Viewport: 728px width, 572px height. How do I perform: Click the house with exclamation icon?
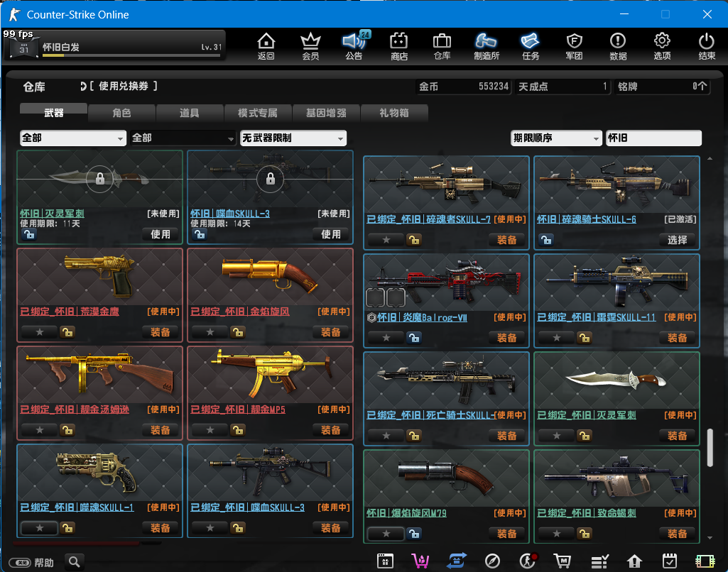point(634,561)
